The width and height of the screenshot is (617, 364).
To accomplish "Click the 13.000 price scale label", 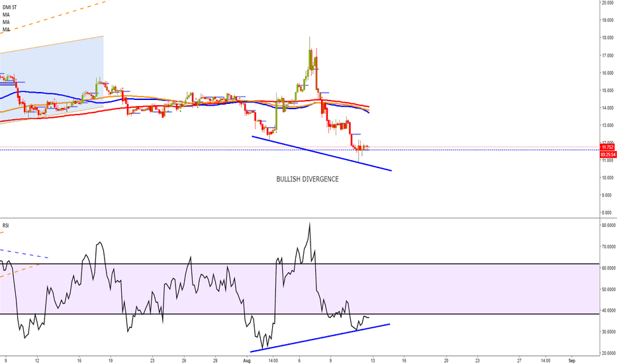I will tap(608, 125).
